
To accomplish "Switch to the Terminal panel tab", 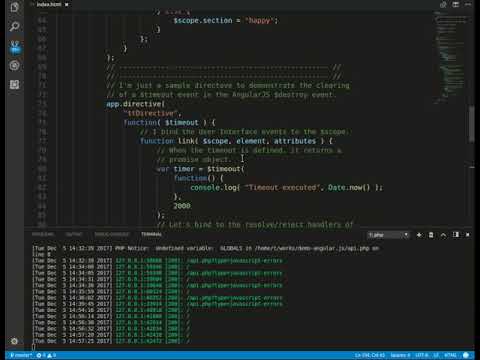I will (x=151, y=234).
